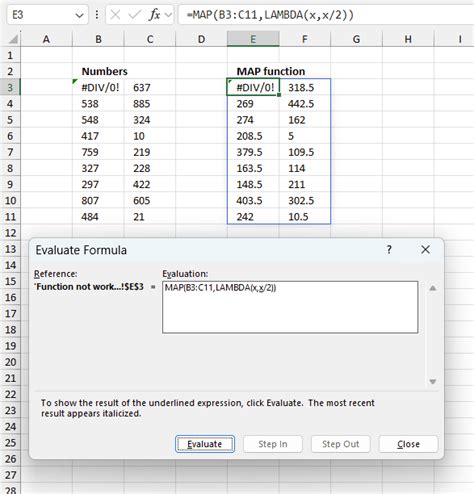Click the error indicator triangle in cell B3
This screenshot has height=494, width=474.
[x=75, y=81]
